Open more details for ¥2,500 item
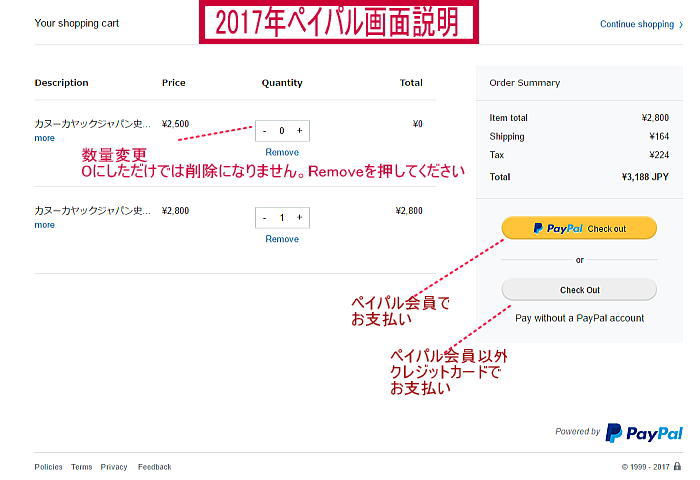 [x=45, y=138]
